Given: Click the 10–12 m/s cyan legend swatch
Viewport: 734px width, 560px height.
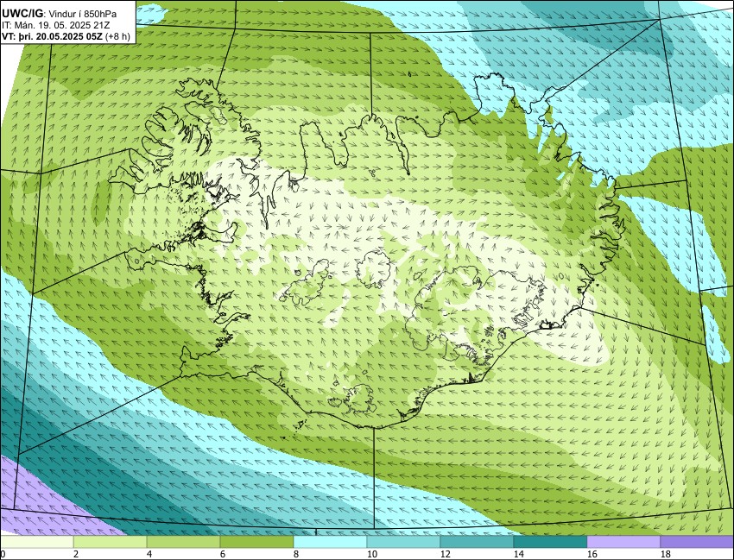Looking at the screenshot, I should (403, 542).
